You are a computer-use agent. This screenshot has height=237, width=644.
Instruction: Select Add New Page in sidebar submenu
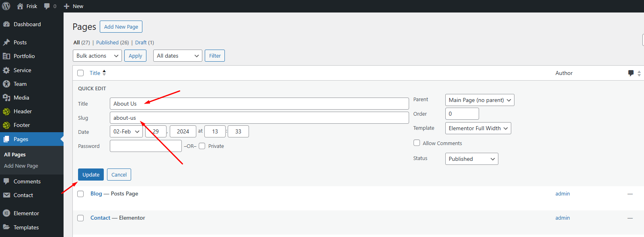click(x=21, y=166)
